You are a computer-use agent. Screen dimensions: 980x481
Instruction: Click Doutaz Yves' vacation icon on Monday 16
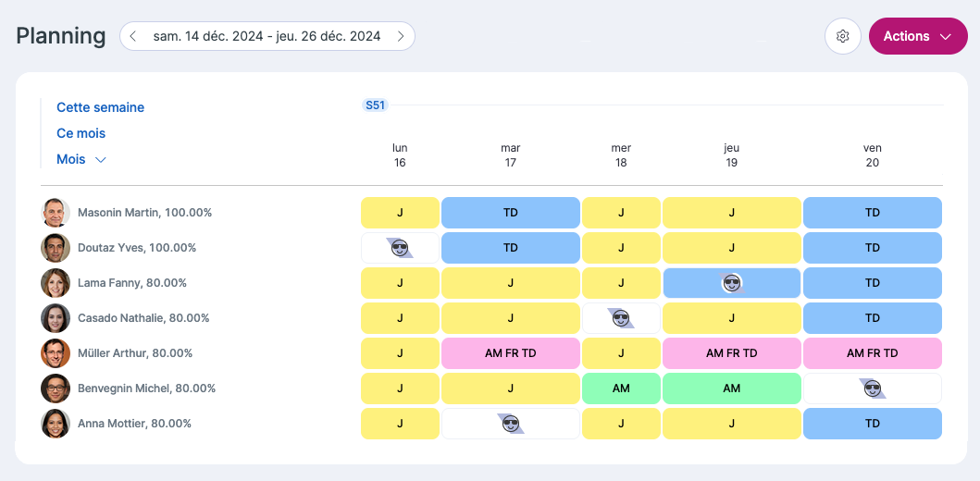(400, 248)
